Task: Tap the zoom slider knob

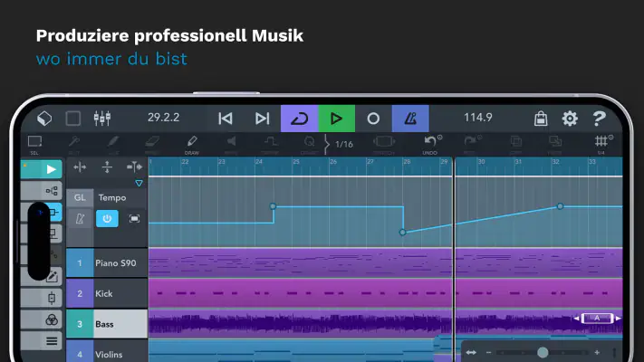Action: [543, 352]
